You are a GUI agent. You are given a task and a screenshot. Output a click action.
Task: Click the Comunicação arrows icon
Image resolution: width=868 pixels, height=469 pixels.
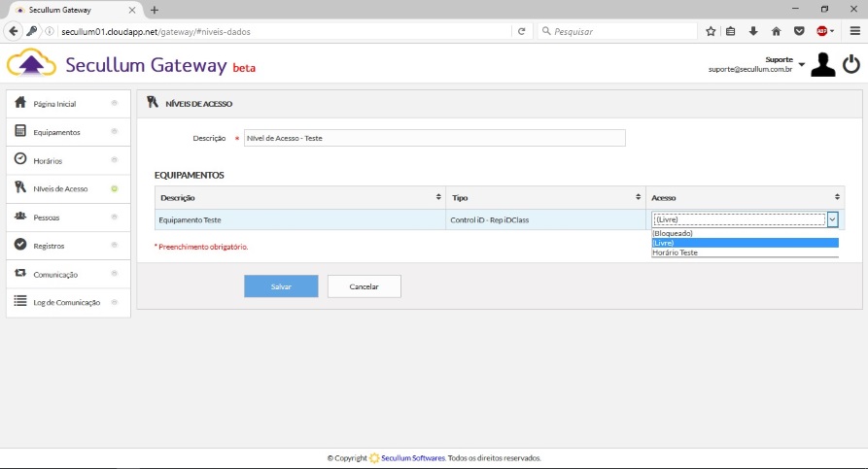pos(19,274)
